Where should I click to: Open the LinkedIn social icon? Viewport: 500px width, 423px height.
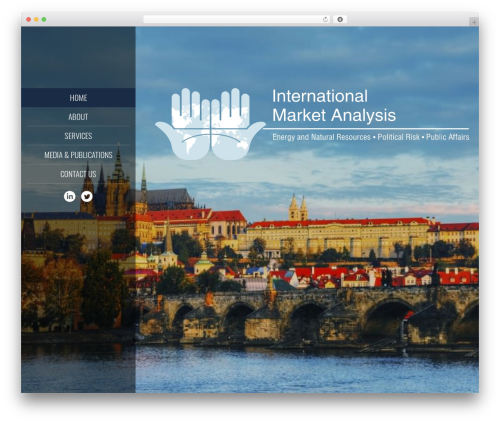(x=70, y=196)
